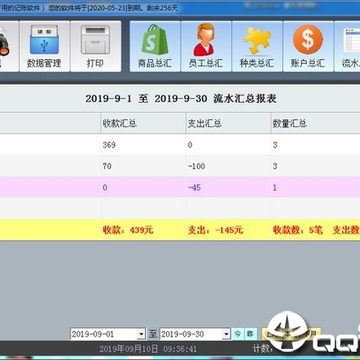Open 商品总汇 product summary

[x=155, y=46]
